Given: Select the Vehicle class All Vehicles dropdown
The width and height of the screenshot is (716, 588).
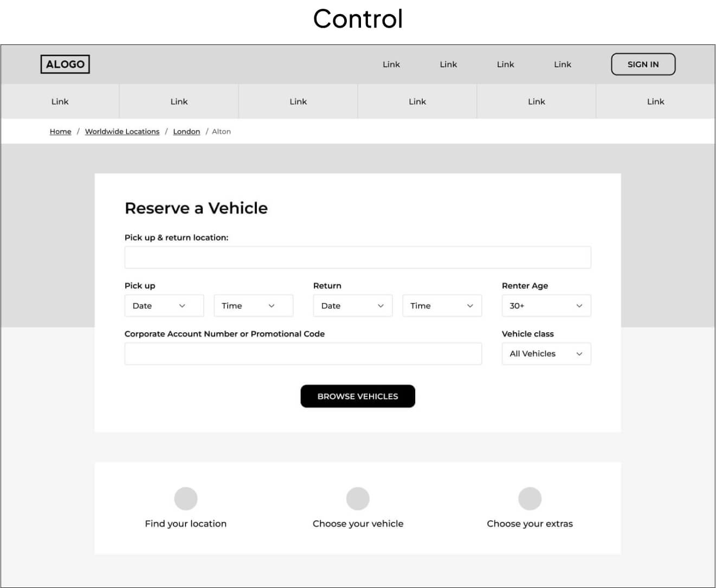Looking at the screenshot, I should click(546, 354).
